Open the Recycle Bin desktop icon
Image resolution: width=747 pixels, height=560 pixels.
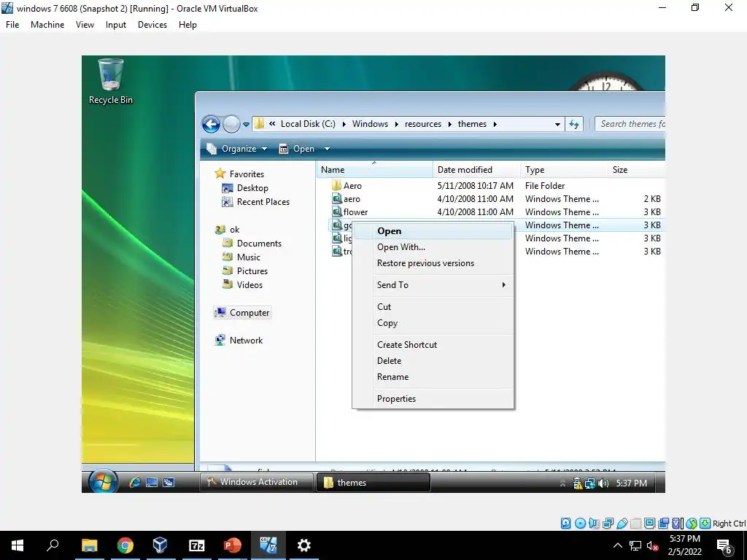111,81
